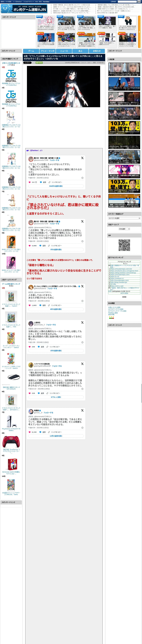Switch to the ゲーム tab
Image resolution: width=142 pixels, height=644 pixels.
click(31, 51)
